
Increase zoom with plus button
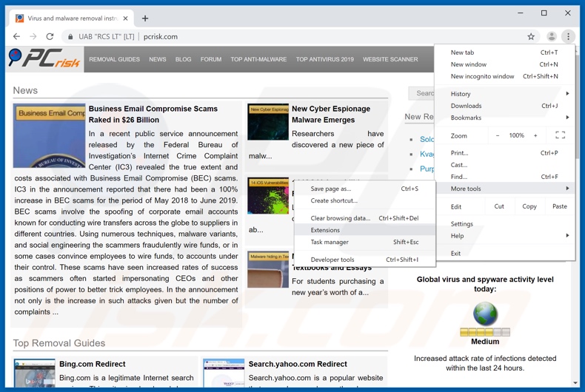click(535, 135)
